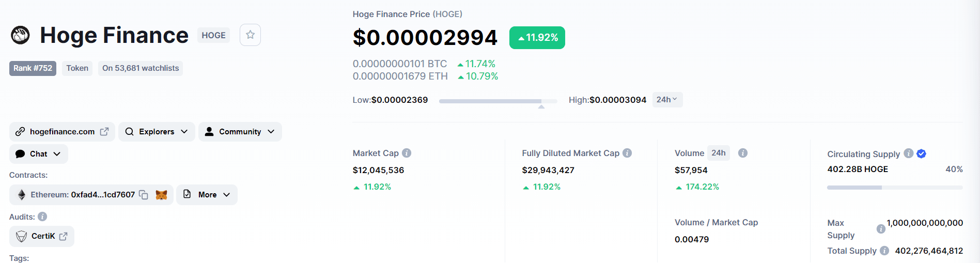
Task: Expand the Chat dropdown
Action: (x=39, y=154)
